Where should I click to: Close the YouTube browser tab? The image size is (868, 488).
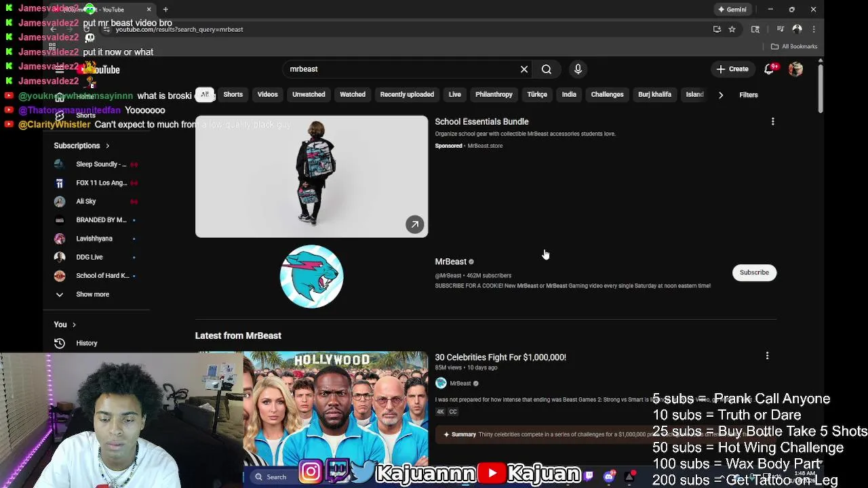(149, 9)
